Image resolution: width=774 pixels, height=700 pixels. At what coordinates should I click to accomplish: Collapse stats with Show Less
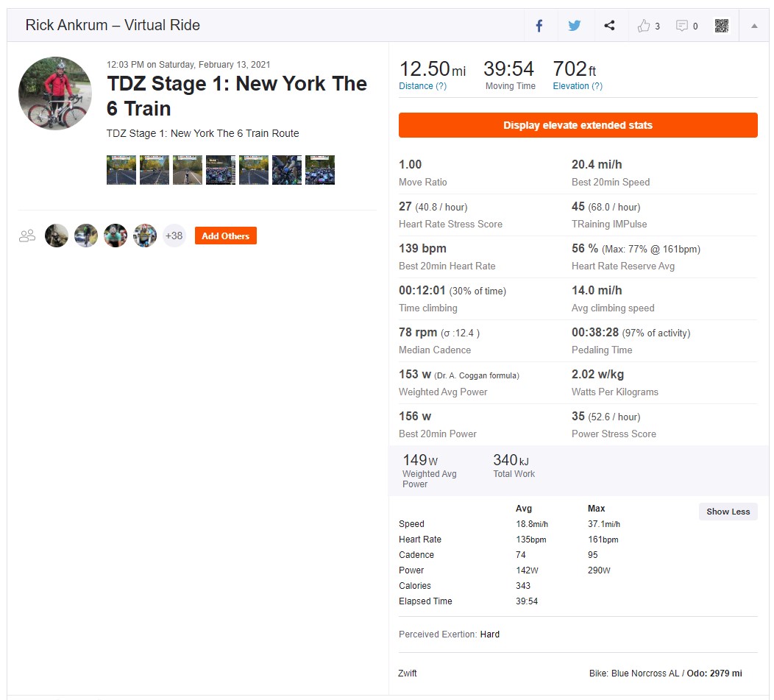(728, 512)
